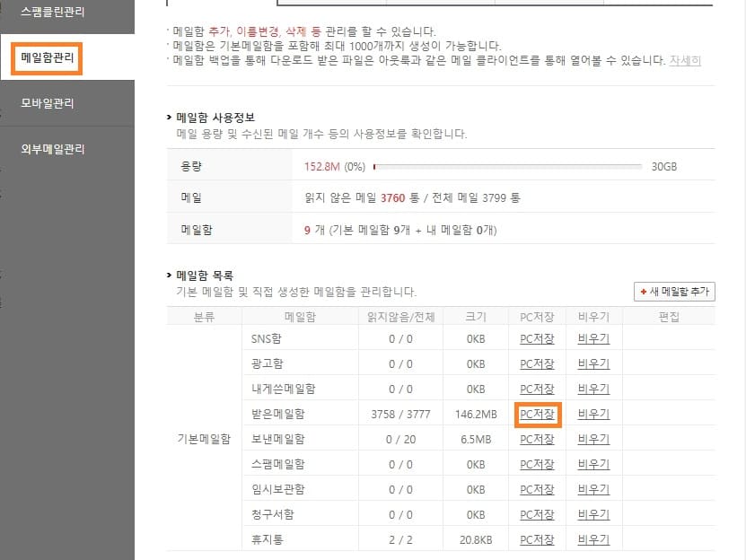This screenshot has width=746, height=560.
Task: Click PC저장 for 임시보관함
Action: tap(537, 490)
